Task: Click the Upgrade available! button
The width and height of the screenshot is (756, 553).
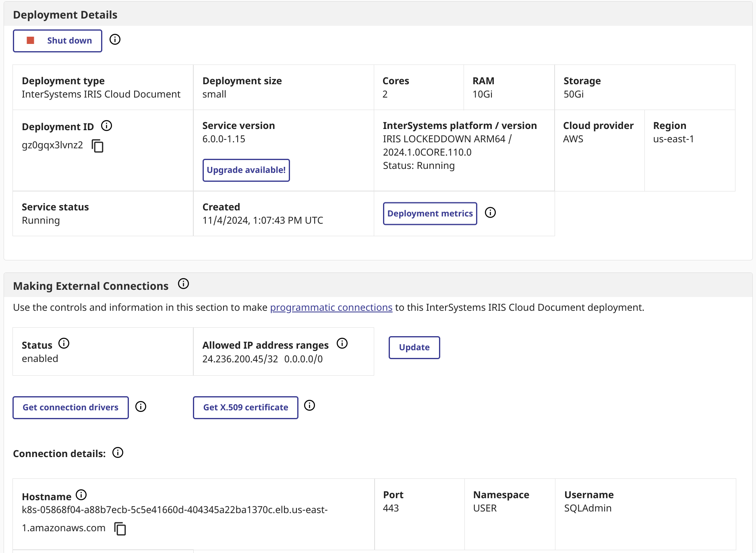Action: 246,170
